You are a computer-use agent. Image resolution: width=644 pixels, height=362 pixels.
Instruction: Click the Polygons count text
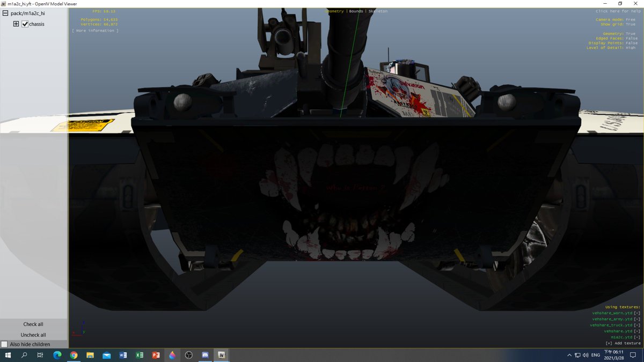99,20
